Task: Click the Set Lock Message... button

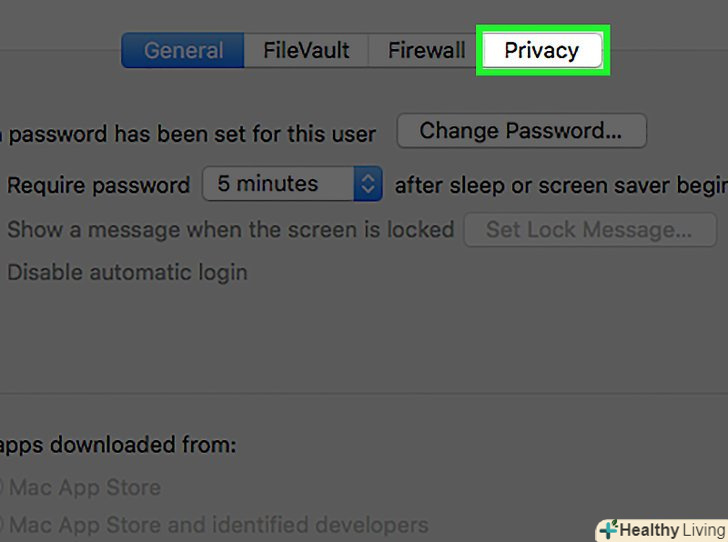Action: point(588,229)
